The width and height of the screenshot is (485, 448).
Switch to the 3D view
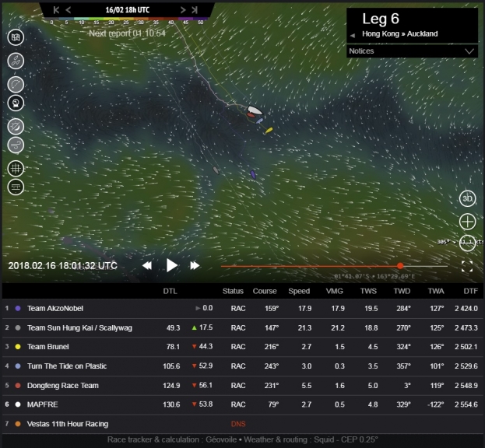[x=467, y=198]
